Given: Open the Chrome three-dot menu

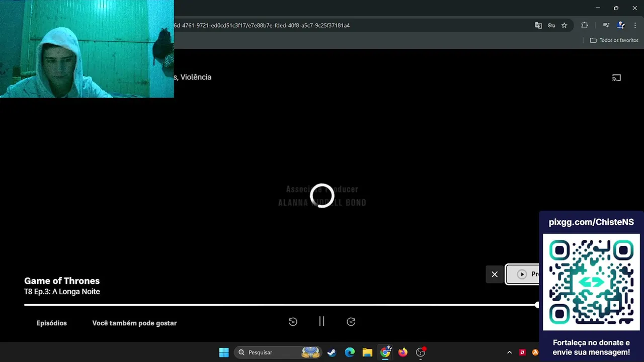Looking at the screenshot, I should point(635,25).
